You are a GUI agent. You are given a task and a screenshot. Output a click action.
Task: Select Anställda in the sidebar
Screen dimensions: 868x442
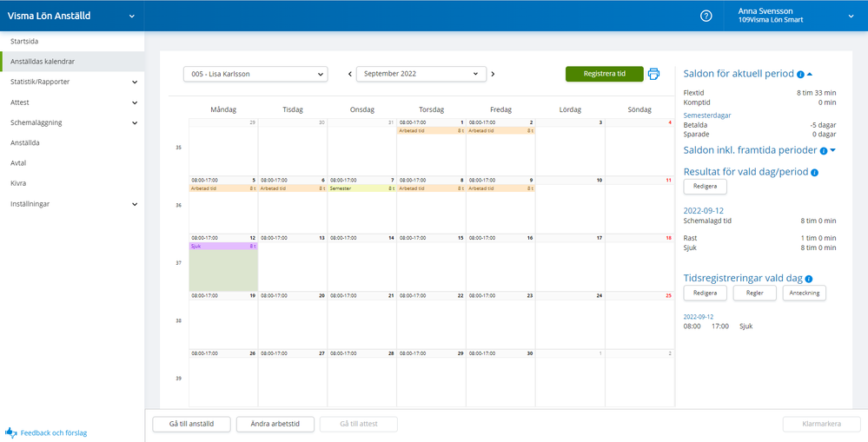(25, 142)
